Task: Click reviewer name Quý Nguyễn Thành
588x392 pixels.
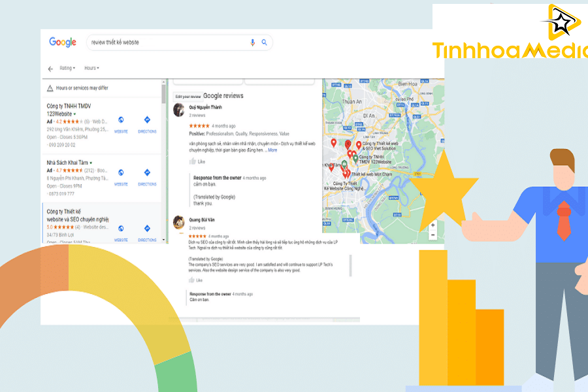Action: (206, 107)
